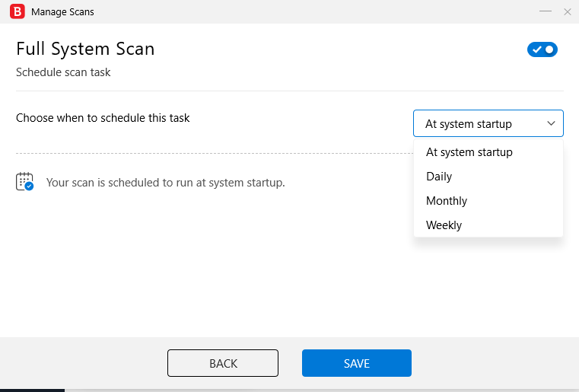Screen dimensions: 579x392
Task: Click the Bitdefender logo in title bar
Action: tap(17, 12)
